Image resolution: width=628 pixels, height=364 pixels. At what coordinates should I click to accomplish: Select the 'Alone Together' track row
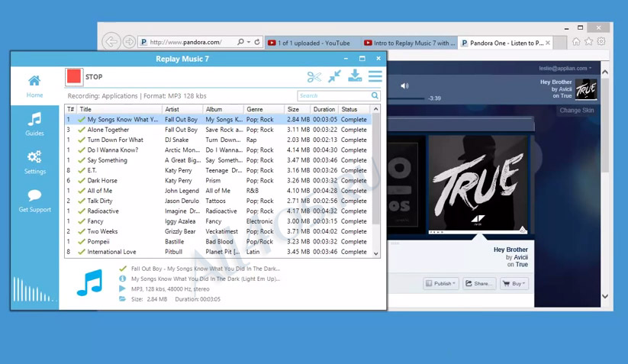click(x=218, y=130)
